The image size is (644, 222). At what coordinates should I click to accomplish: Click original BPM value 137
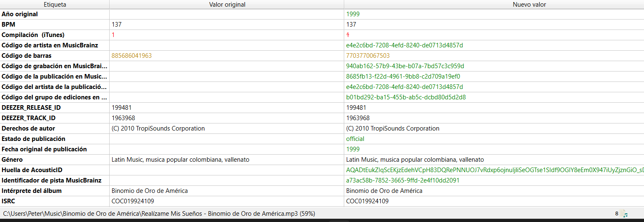[117, 25]
